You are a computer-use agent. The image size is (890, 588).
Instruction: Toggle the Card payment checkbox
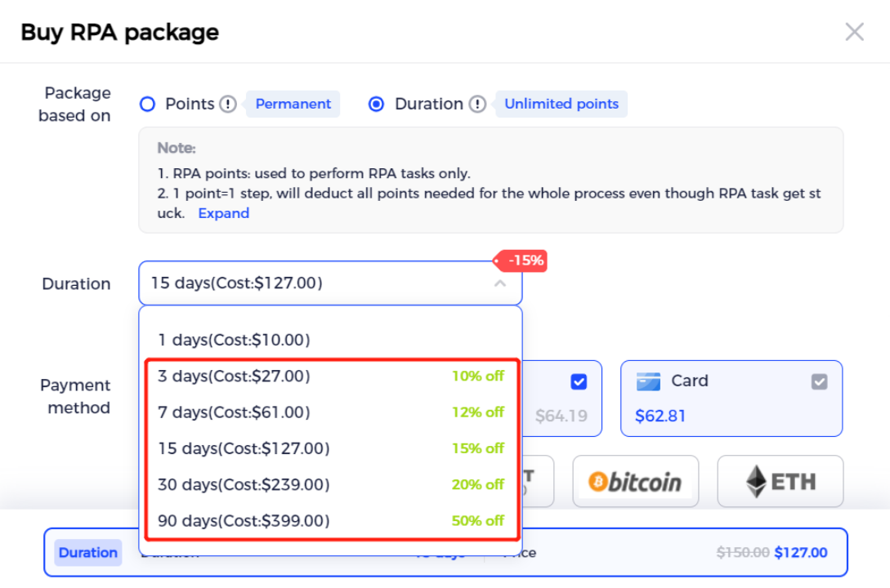click(x=819, y=381)
